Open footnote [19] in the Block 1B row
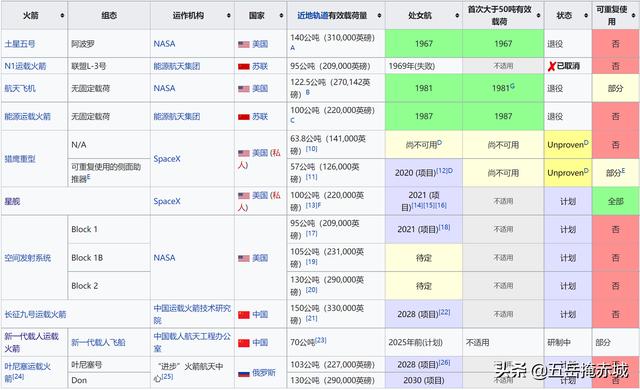Image resolution: width=640 pixels, height=390 pixels. (x=311, y=262)
